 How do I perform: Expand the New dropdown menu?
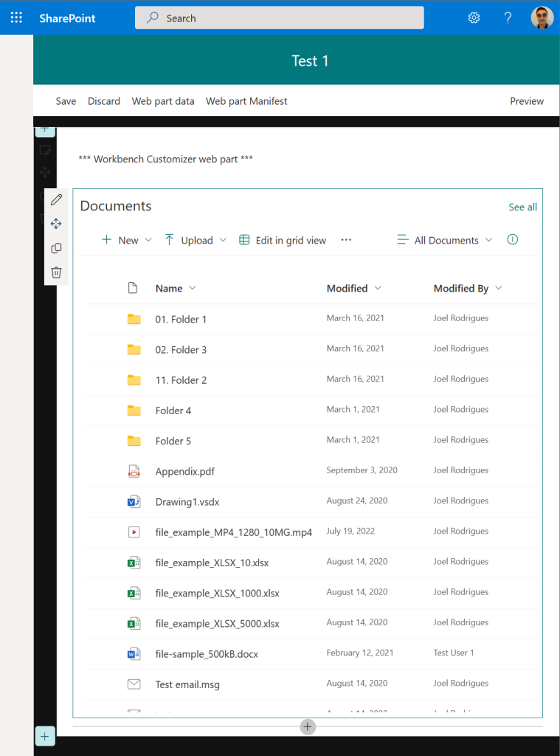[127, 240]
